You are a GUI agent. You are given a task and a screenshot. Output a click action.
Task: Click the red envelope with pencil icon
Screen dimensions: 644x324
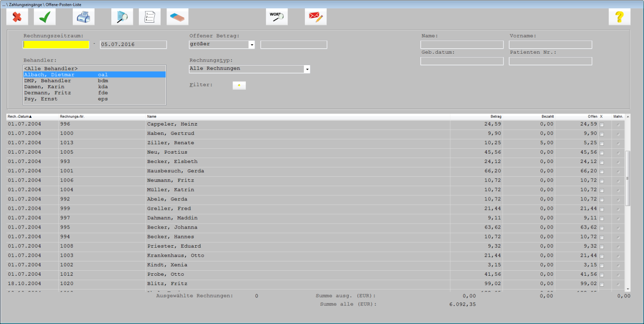tap(315, 17)
